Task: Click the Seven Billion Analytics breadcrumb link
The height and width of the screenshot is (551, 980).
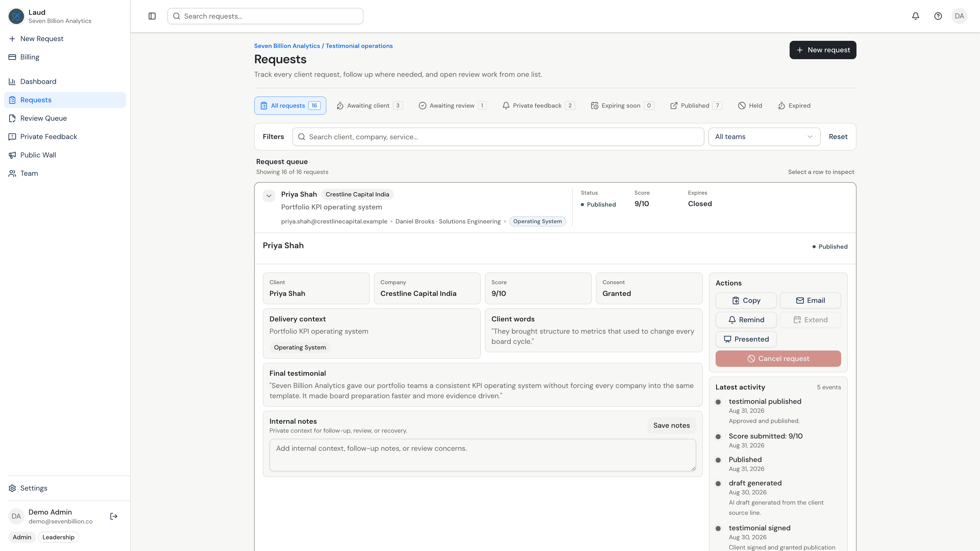Action: (x=287, y=46)
